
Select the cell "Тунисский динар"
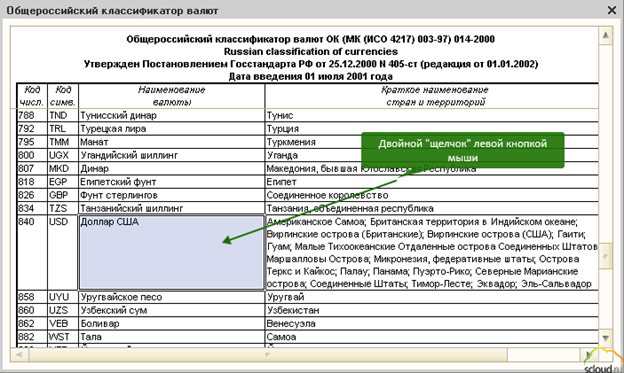point(172,115)
